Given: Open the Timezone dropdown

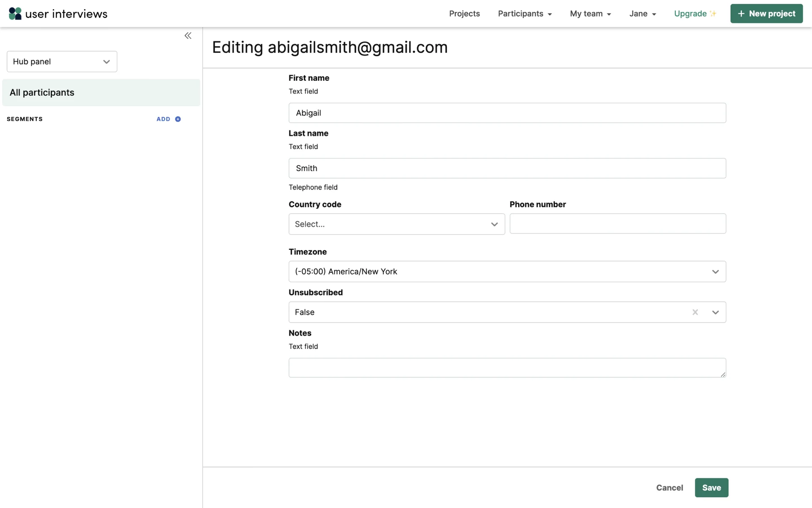Looking at the screenshot, I should point(507,271).
